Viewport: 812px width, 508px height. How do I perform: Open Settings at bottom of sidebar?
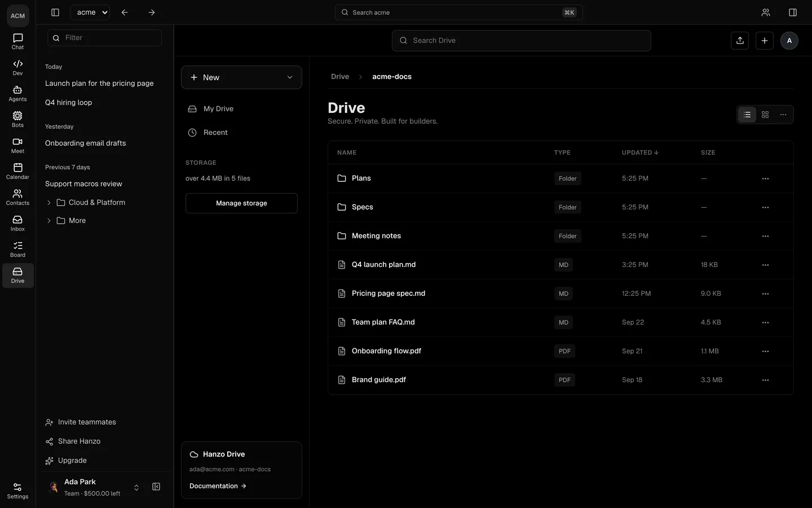[x=17, y=491]
